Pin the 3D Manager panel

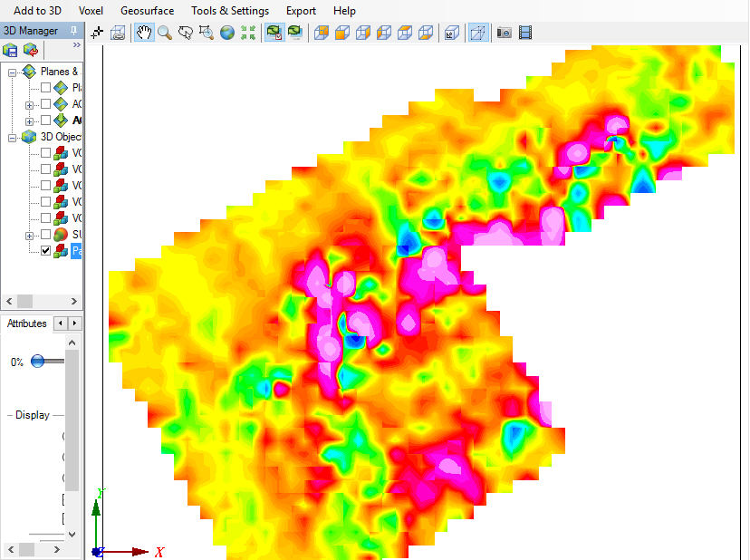click(73, 31)
